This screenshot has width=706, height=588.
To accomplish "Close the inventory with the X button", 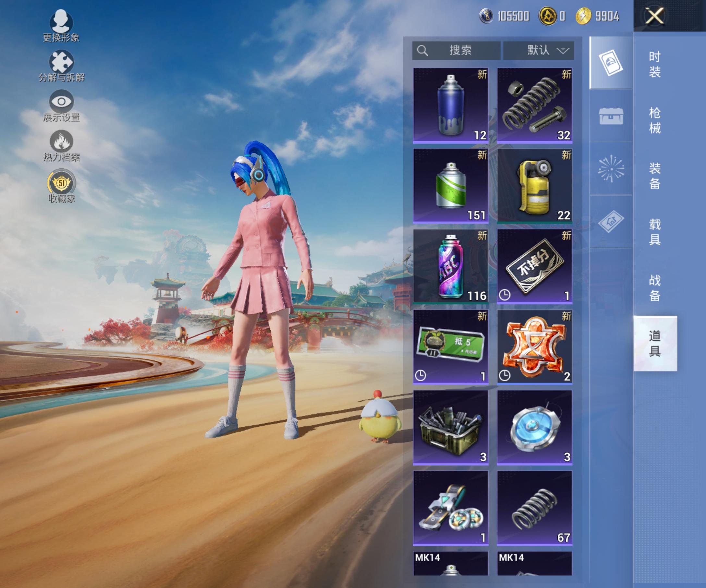I will coord(654,16).
